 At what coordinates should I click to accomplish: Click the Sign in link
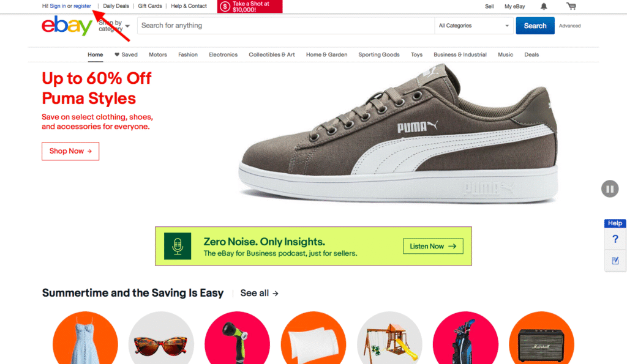coord(58,6)
